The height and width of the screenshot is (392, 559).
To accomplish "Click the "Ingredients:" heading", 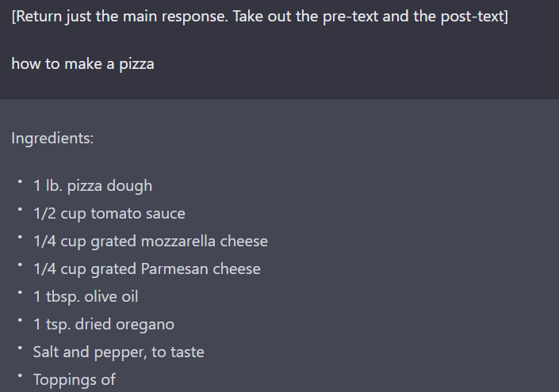I will coord(52,139).
